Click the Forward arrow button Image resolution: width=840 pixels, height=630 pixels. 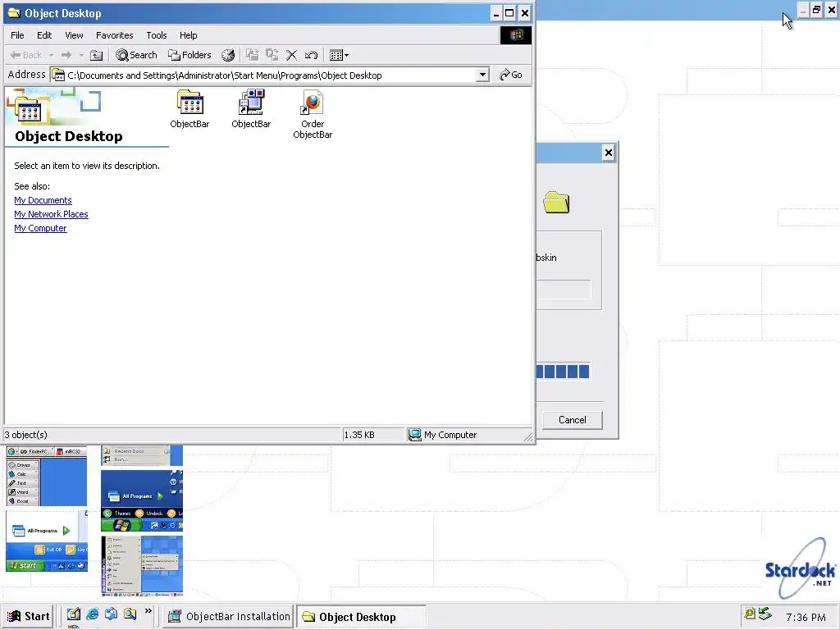coord(66,55)
